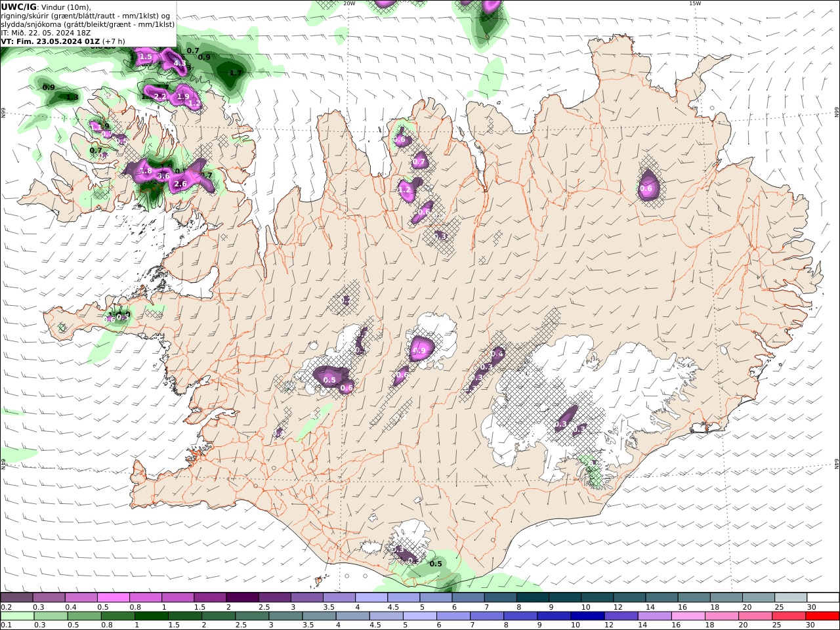
Task: Click the dark teal swatch between 8 and 9 in the snow legend
Action: click(532, 597)
